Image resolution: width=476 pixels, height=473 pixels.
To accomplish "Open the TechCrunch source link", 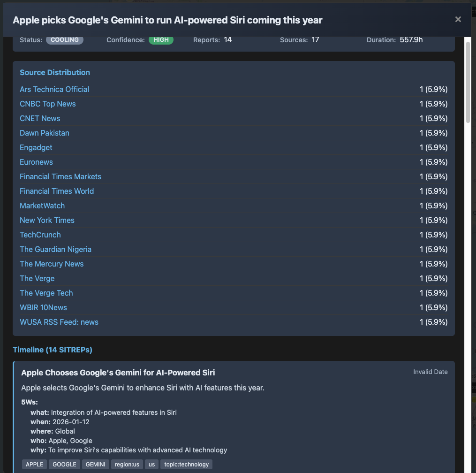I will click(x=40, y=235).
